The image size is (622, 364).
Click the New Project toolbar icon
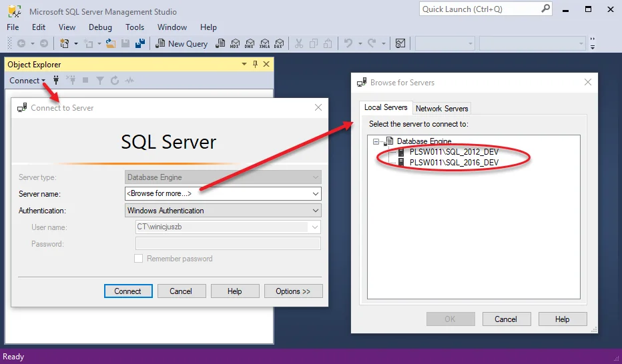(x=64, y=43)
